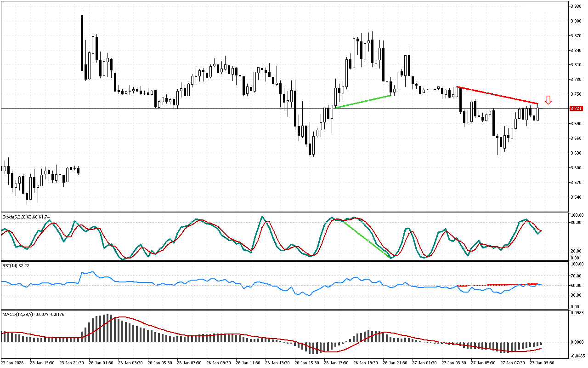Click the 23 Jan 2026 date label
This screenshot has height=368, width=588.
point(14,362)
